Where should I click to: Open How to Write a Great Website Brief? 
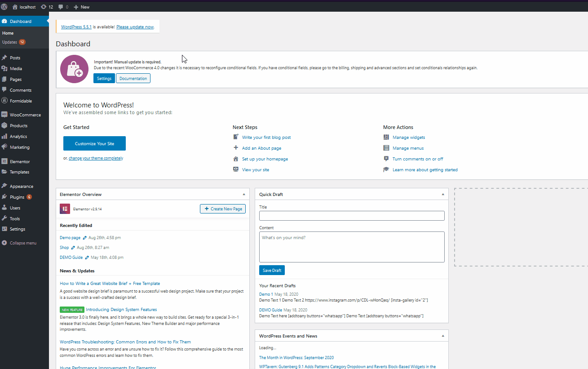click(x=110, y=283)
